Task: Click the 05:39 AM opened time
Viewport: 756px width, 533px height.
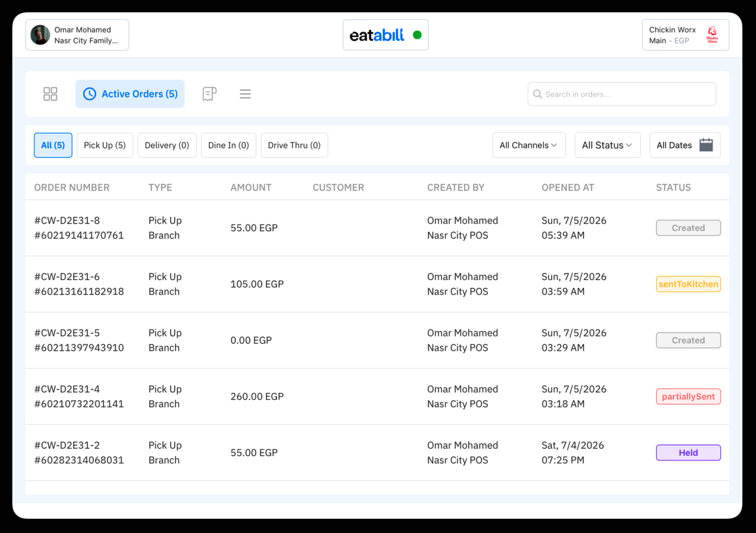Action: click(563, 235)
